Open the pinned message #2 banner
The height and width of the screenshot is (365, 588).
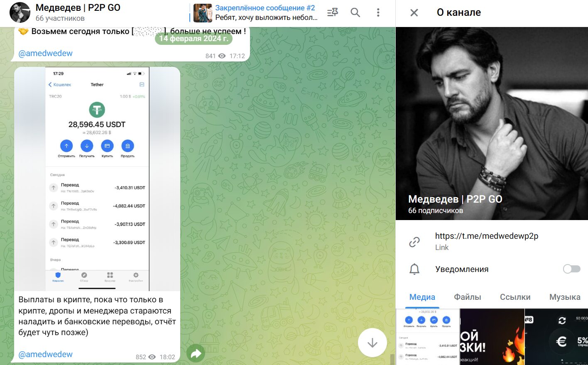pos(255,12)
